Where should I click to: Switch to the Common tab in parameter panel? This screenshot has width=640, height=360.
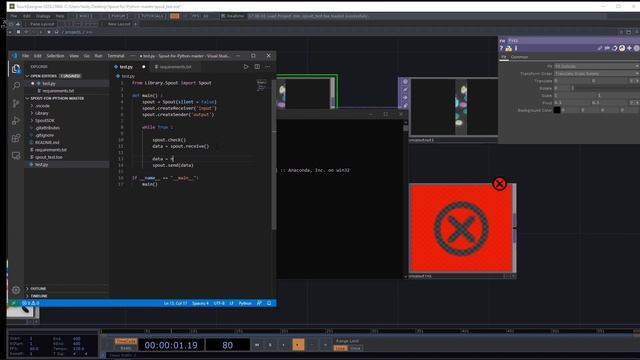click(520, 57)
